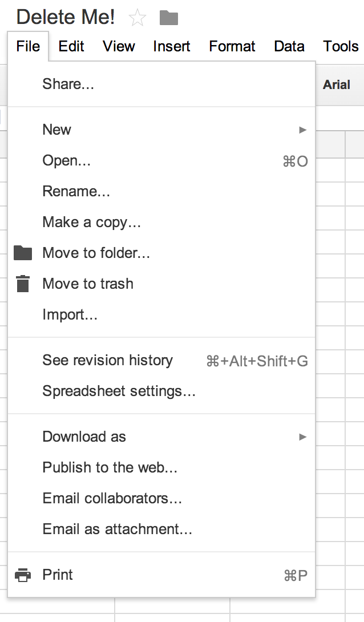Expand the New submenu arrow
This screenshot has height=622, width=364.
[x=303, y=130]
